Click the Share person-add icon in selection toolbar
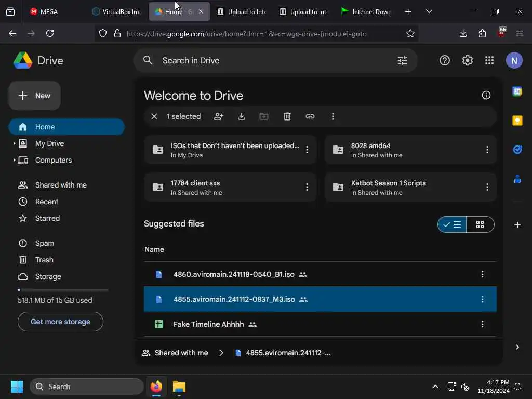Image resolution: width=532 pixels, height=399 pixels. click(219, 116)
